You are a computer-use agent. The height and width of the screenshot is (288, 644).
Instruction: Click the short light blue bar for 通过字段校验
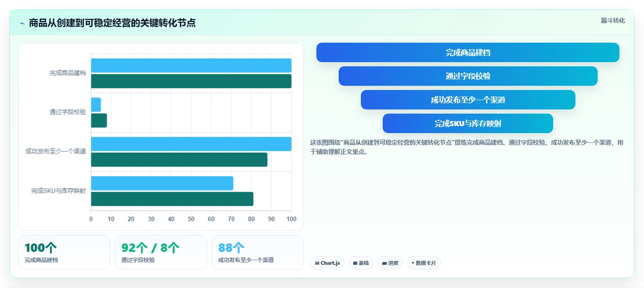96,105
